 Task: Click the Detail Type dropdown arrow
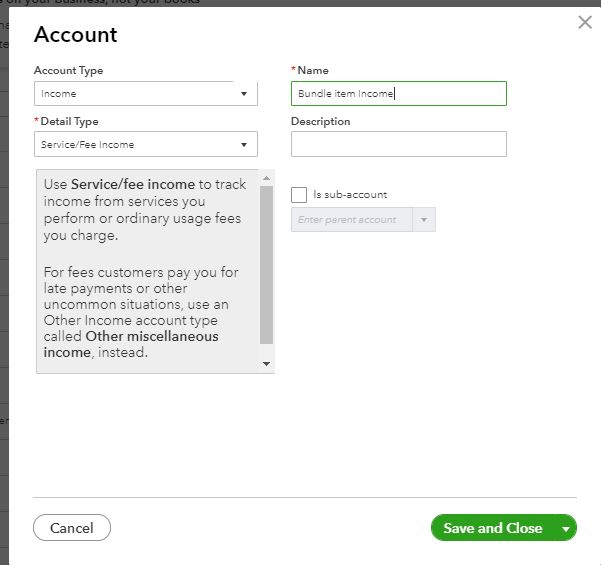point(244,145)
